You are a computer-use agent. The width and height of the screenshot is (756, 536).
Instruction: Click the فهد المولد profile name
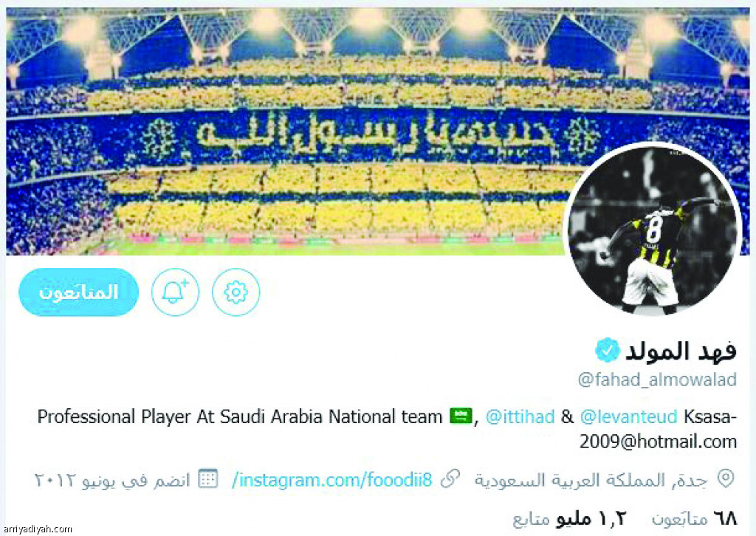[x=681, y=351]
